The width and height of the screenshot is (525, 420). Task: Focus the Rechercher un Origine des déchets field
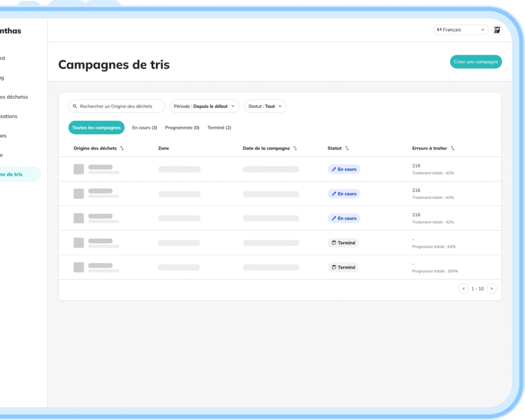116,106
